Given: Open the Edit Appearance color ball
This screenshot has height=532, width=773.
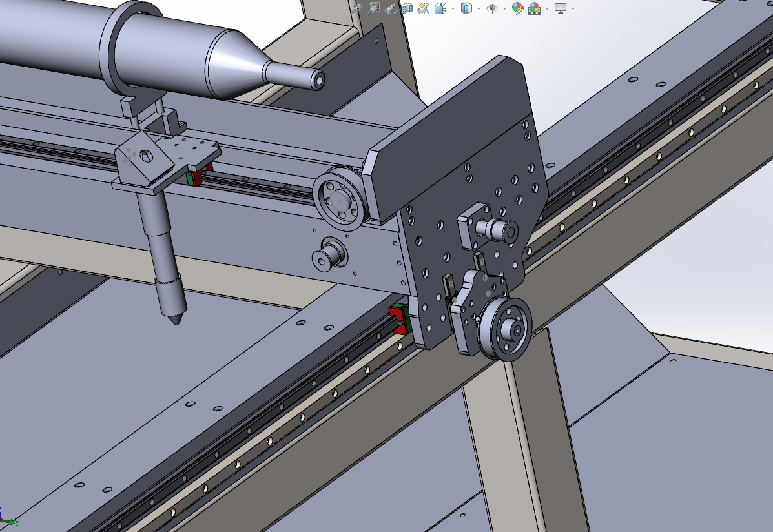Looking at the screenshot, I should 517,8.
